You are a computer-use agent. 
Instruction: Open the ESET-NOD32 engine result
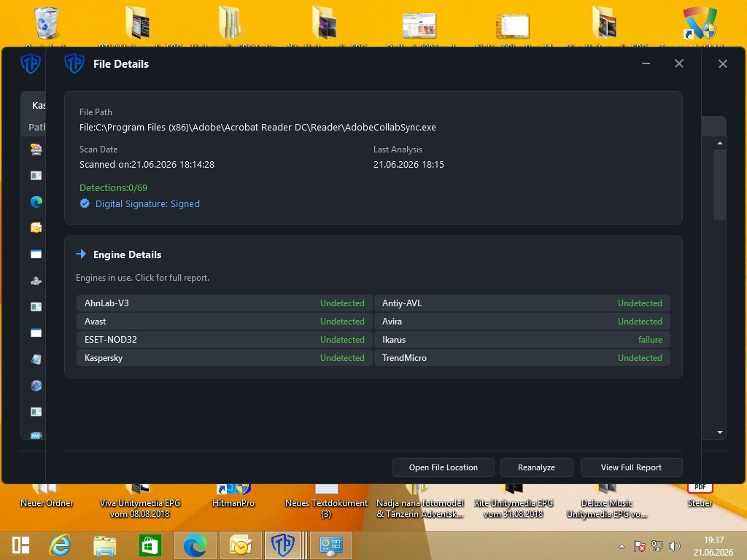click(x=225, y=340)
